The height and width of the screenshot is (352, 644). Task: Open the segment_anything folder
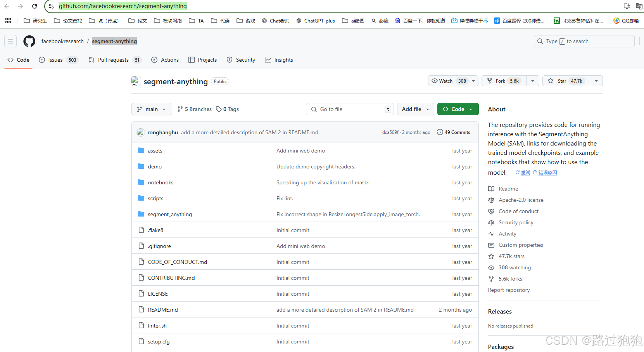coord(170,214)
